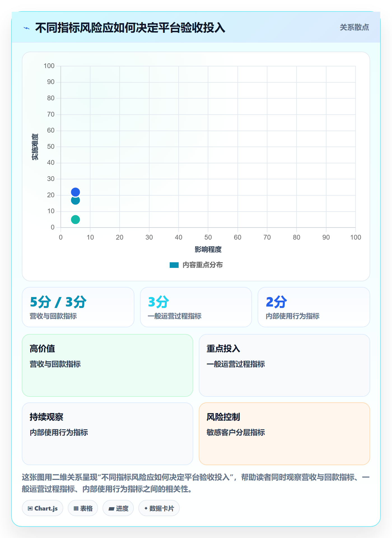Click the green scatter point near 5
The image size is (392, 538).
tap(75, 219)
